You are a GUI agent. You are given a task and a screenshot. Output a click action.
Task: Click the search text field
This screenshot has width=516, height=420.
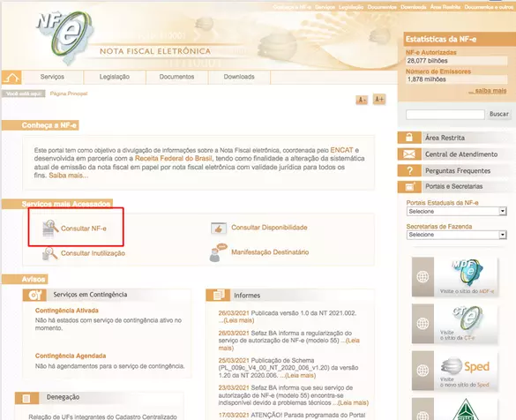[x=445, y=114]
